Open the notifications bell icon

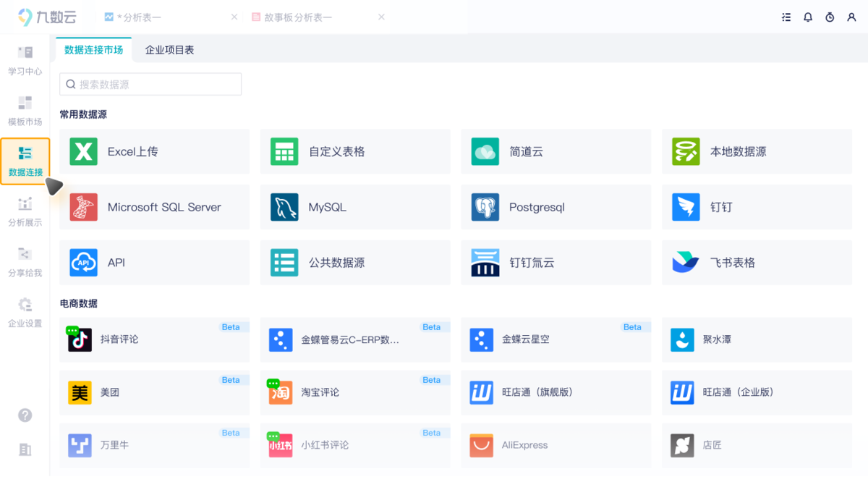pos(808,17)
